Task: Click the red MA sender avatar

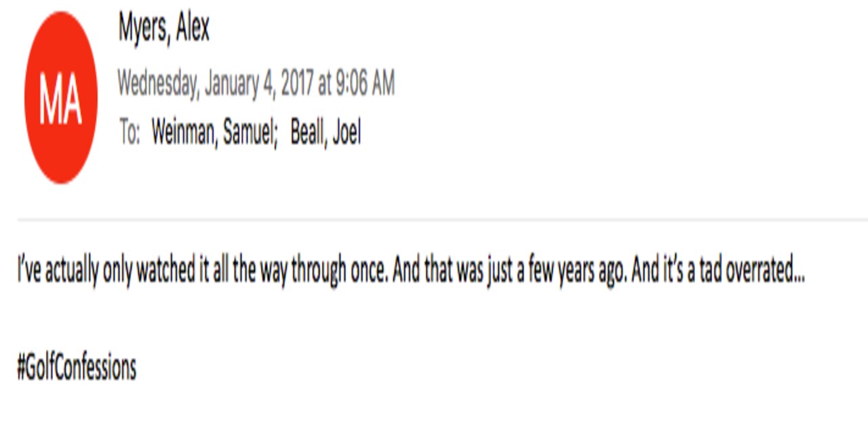Action: (x=61, y=98)
